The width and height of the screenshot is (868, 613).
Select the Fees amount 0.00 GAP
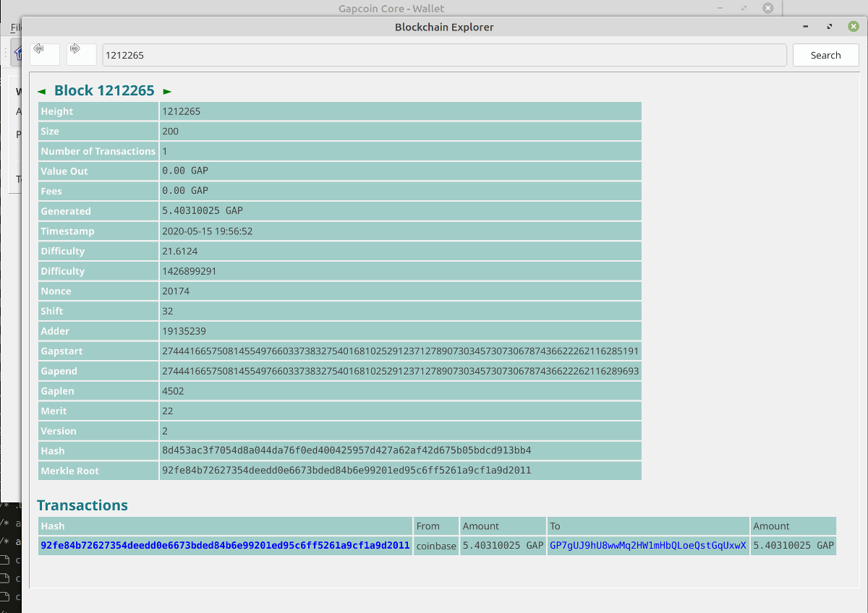pos(185,192)
